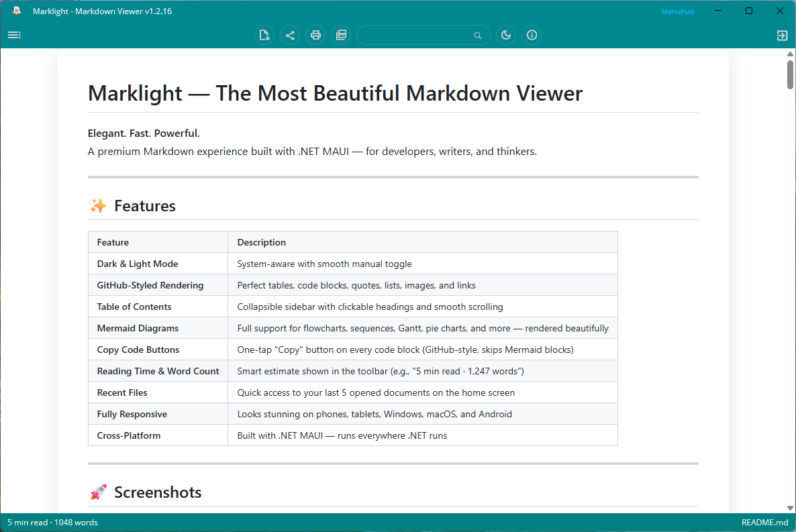Screen dimensions: 796x532
Task: Click the scrollbar down arrow
Action: point(790,508)
